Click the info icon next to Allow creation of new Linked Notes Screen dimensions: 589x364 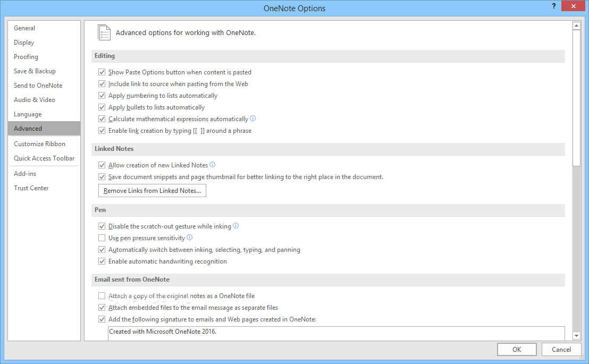click(x=212, y=165)
